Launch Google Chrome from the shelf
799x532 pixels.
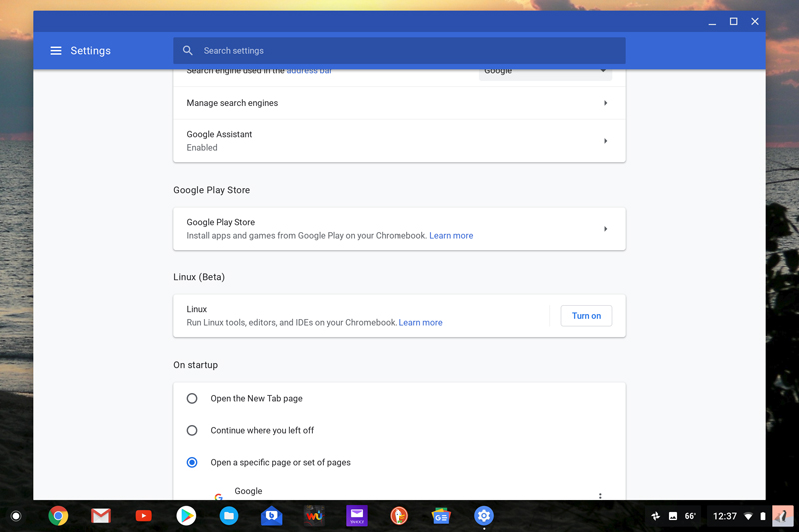[x=59, y=516]
